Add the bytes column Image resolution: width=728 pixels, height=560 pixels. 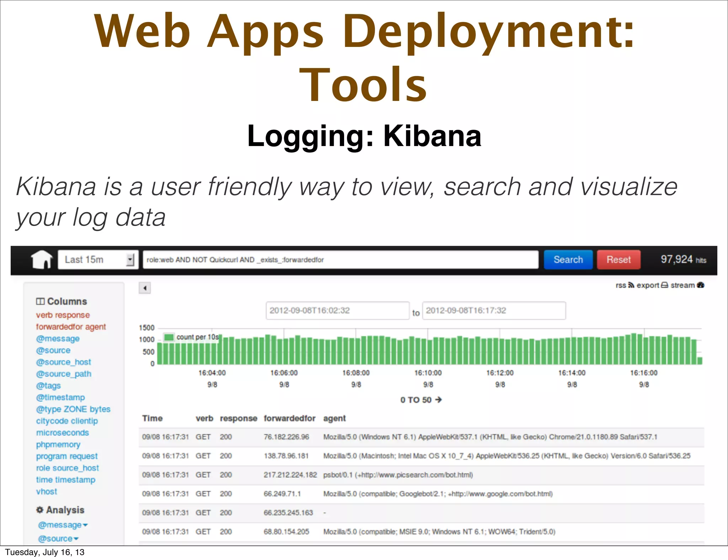tap(100, 409)
